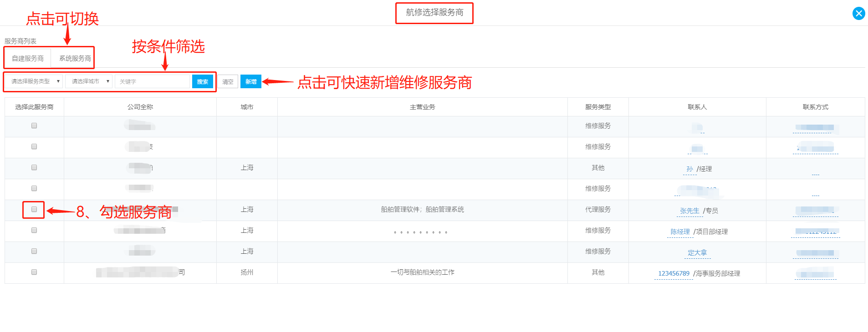Image resolution: width=868 pixels, height=332 pixels.
Task: Tick the checkbox in the 孙 /经理 row
Action: point(34,167)
